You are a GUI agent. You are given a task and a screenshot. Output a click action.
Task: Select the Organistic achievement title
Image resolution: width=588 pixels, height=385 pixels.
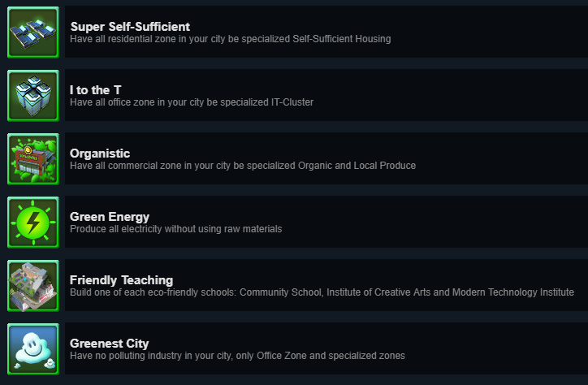point(100,154)
